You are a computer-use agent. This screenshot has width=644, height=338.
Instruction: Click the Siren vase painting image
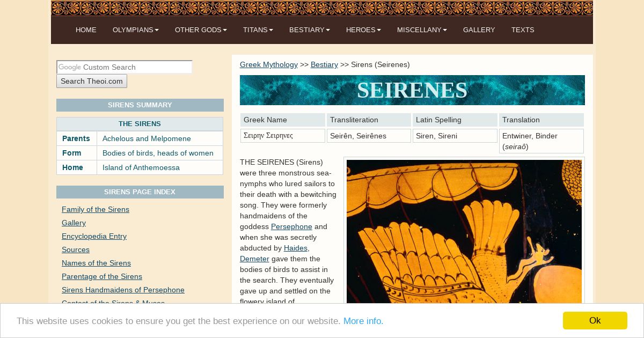coord(464,232)
